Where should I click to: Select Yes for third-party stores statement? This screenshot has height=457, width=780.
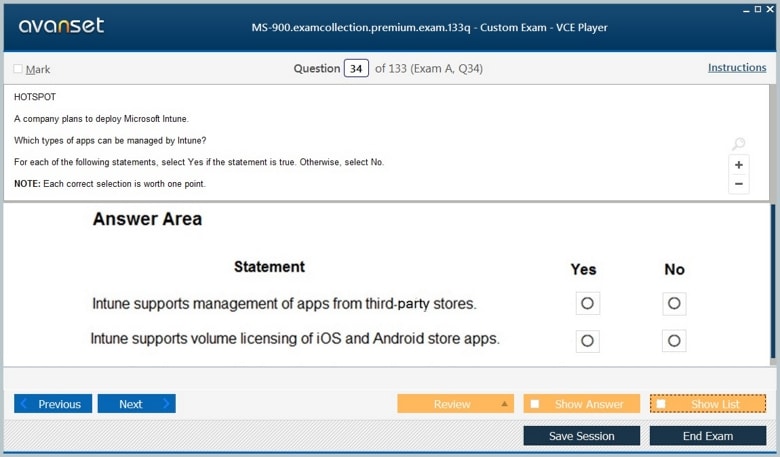587,303
